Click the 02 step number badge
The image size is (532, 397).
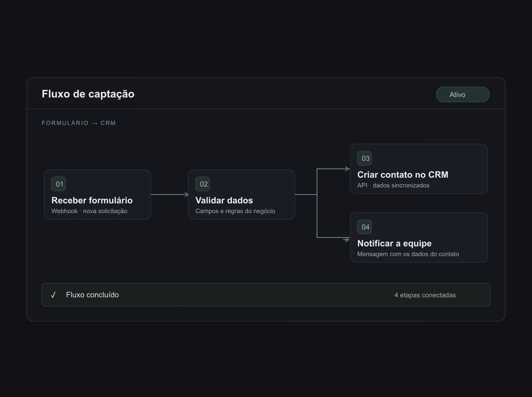coord(203,184)
